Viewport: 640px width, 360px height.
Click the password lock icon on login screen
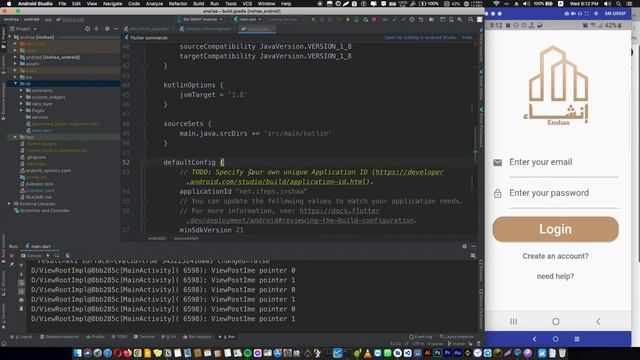pyautogui.click(x=497, y=193)
